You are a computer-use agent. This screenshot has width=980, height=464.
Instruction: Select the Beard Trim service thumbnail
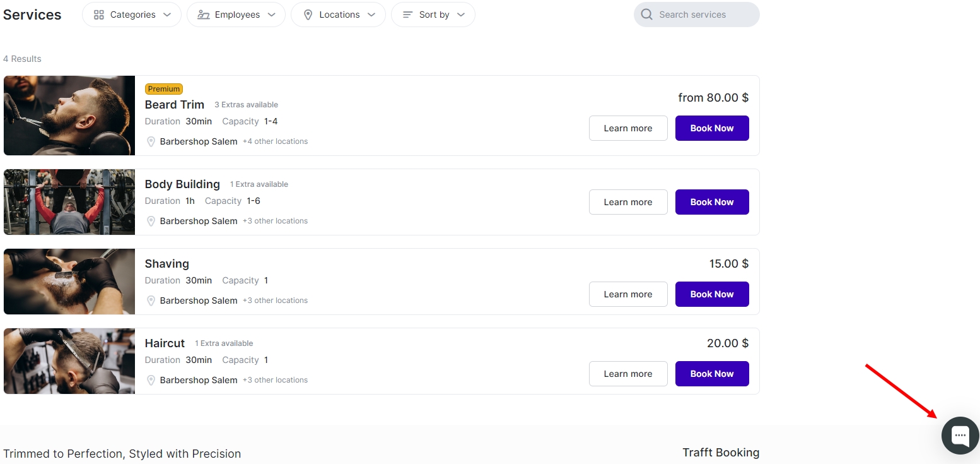[x=69, y=116]
